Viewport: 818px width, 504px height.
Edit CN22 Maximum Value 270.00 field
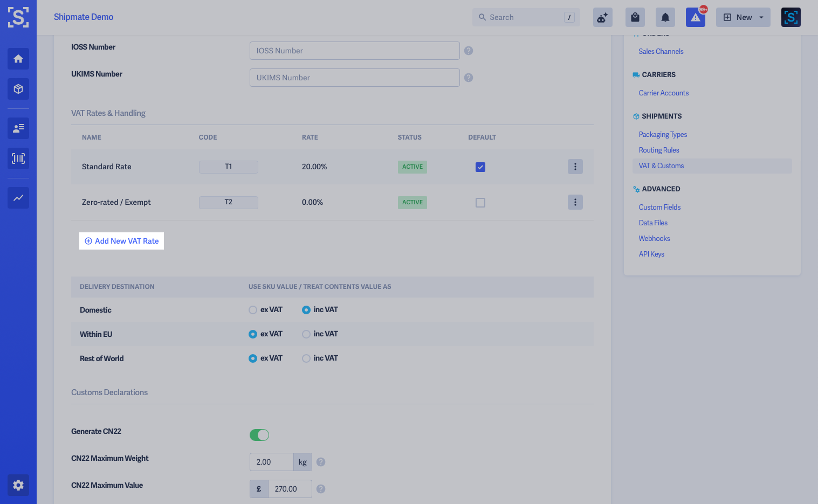click(x=290, y=489)
